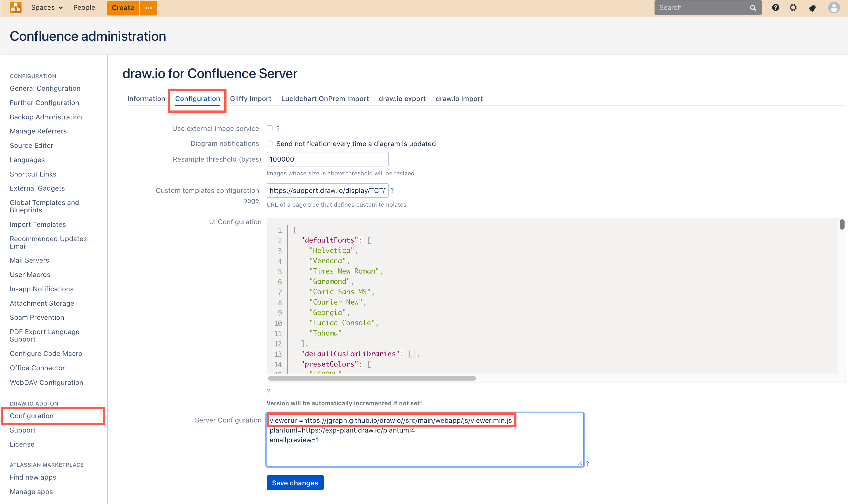
Task: Open the help question mark icon
Action: [x=775, y=7]
